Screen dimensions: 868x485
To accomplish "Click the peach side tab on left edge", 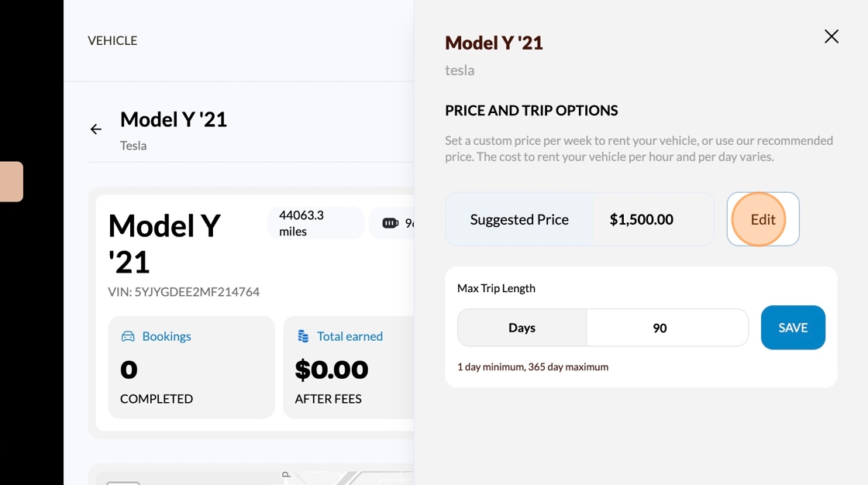I will (x=12, y=181).
